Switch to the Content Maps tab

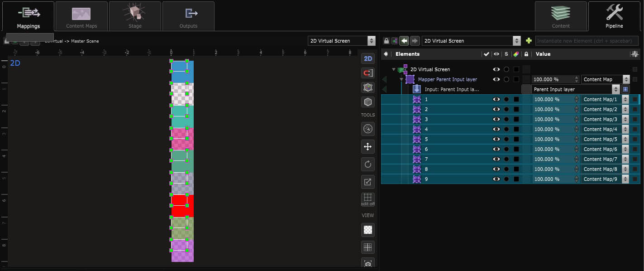81,17
